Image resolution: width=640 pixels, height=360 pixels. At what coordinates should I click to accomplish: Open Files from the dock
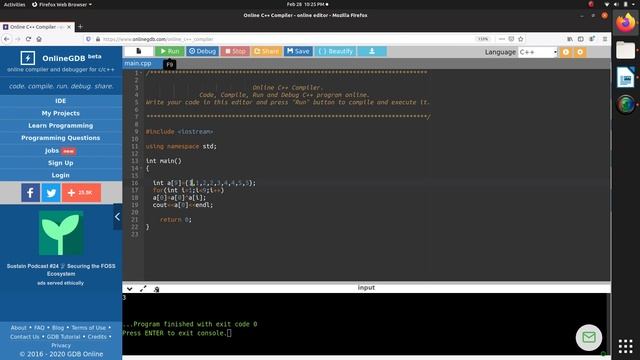pyautogui.click(x=626, y=50)
